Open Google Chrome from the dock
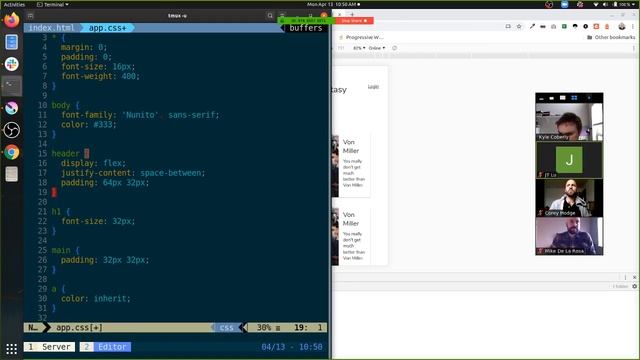This screenshot has width=640, height=360. 11,152
